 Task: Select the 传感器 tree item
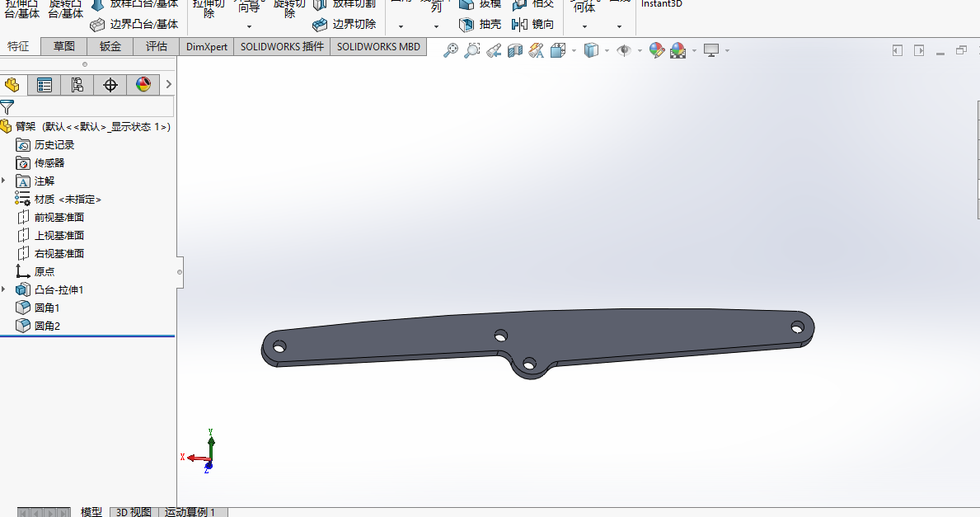pyautogui.click(x=40, y=163)
